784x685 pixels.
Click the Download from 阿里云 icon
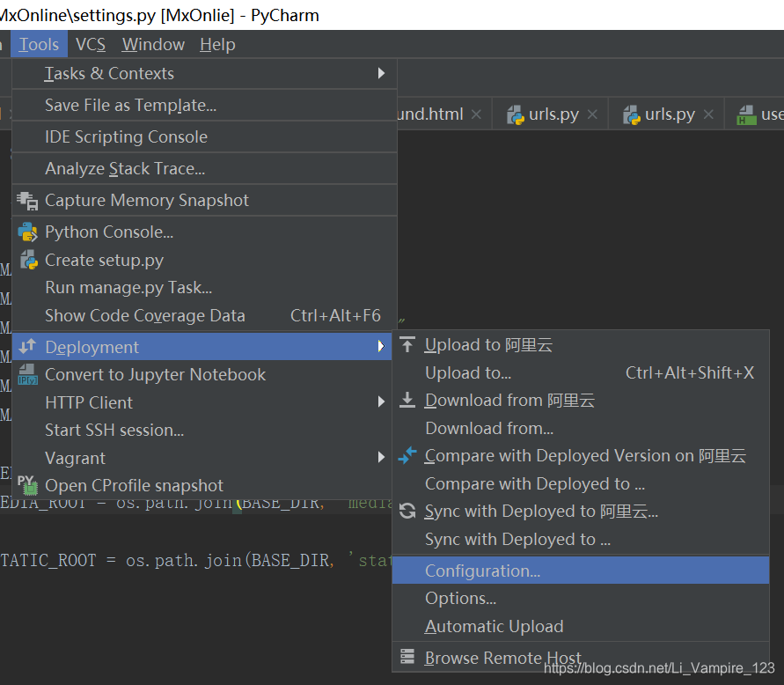[407, 400]
